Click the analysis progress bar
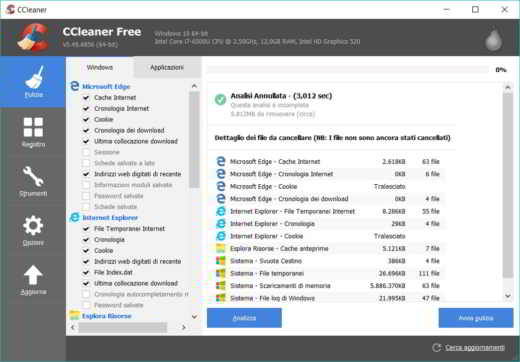This screenshot has height=362, width=520. [348, 70]
